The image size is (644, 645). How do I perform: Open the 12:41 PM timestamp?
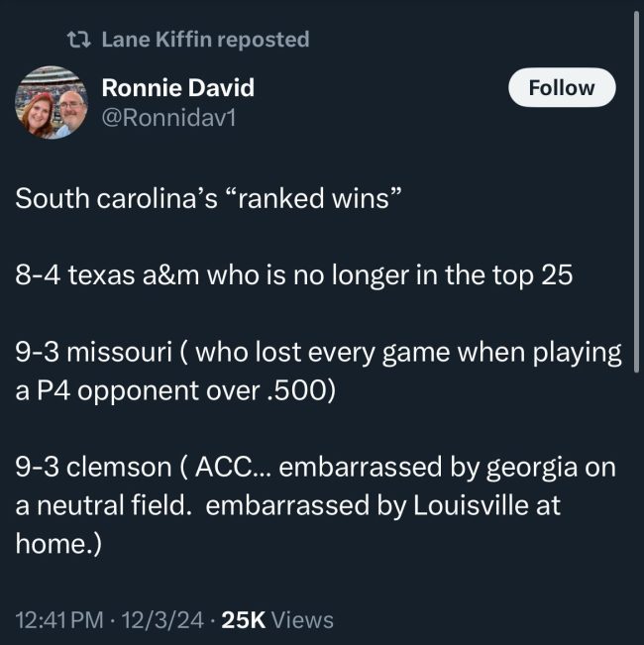tap(59, 620)
